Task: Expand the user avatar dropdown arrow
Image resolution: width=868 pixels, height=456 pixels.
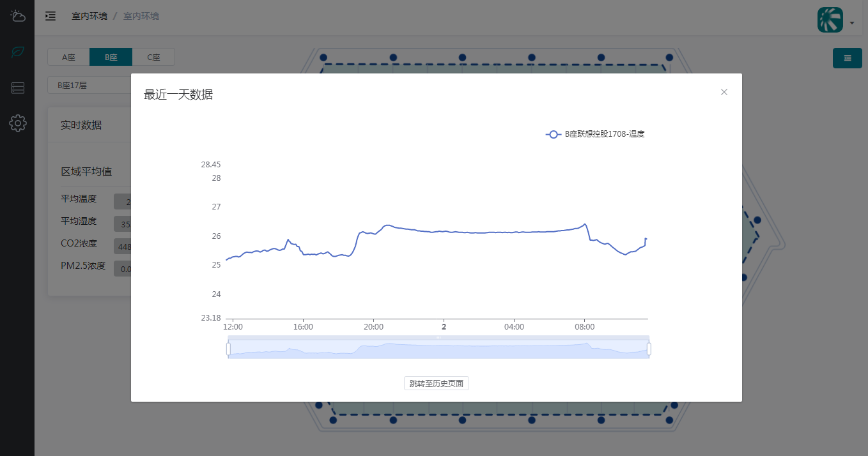Action: (x=852, y=23)
